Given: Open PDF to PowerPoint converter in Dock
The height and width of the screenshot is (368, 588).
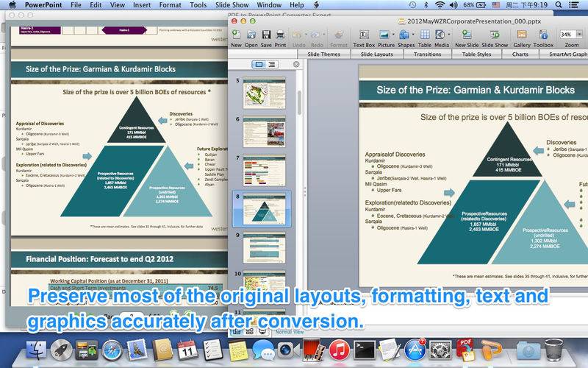Looking at the screenshot, I should (465, 350).
